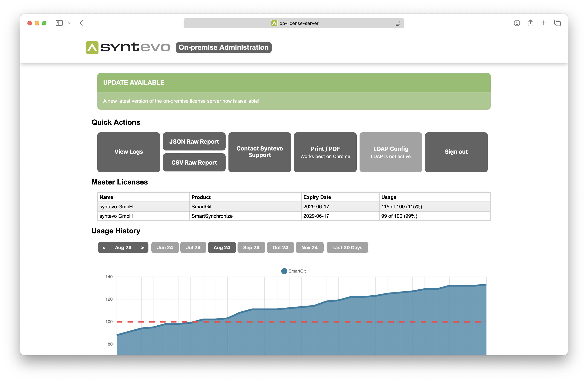The image size is (588, 382).
Task: Select the Last 30 Days view
Action: [x=347, y=247]
